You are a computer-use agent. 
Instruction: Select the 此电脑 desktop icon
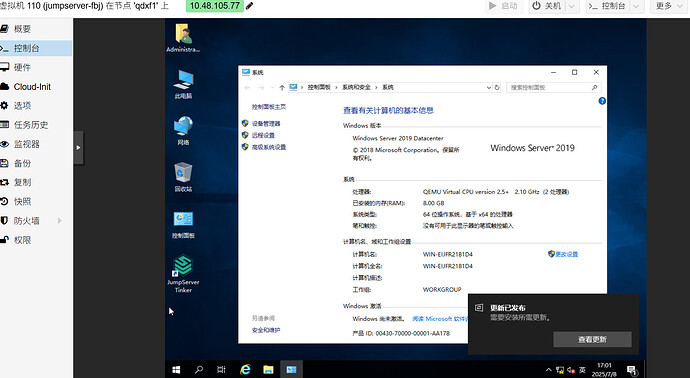coord(183,84)
